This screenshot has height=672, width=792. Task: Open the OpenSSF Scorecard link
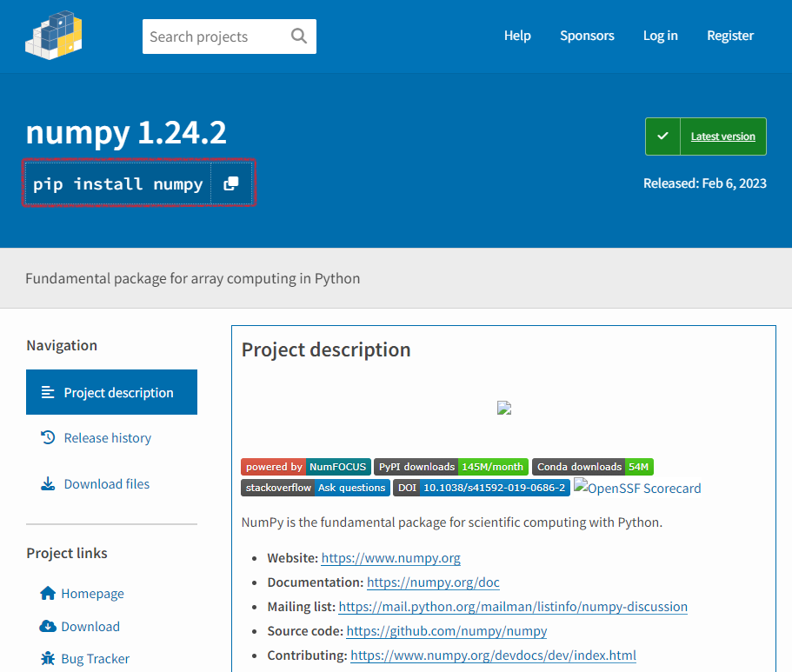point(637,488)
